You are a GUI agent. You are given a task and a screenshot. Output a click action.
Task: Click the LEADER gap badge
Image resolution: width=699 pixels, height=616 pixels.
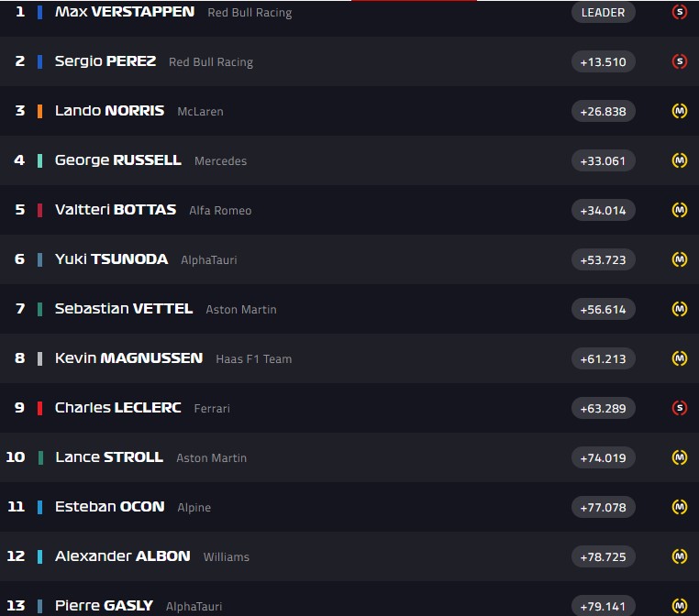(x=603, y=13)
